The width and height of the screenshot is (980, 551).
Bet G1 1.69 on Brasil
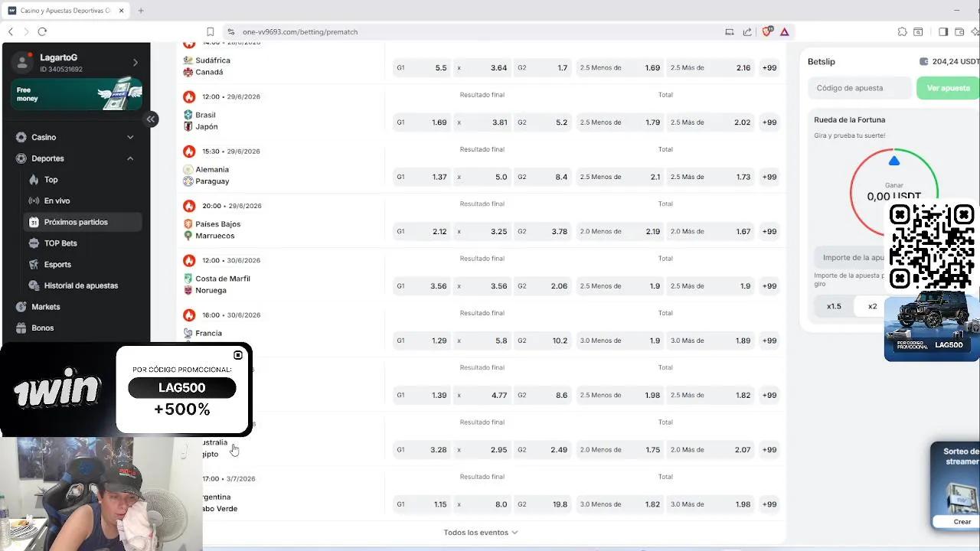pos(421,122)
